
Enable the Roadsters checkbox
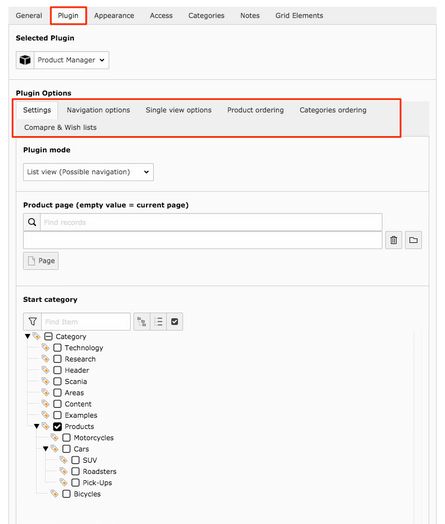(76, 471)
